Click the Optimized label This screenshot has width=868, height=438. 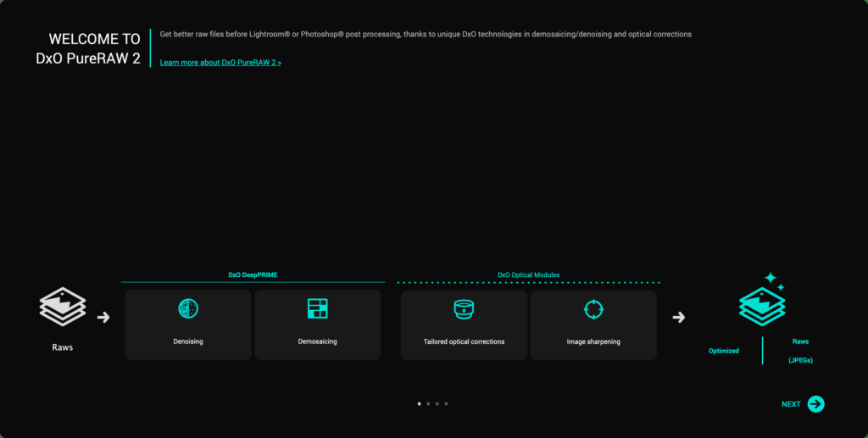[724, 351]
